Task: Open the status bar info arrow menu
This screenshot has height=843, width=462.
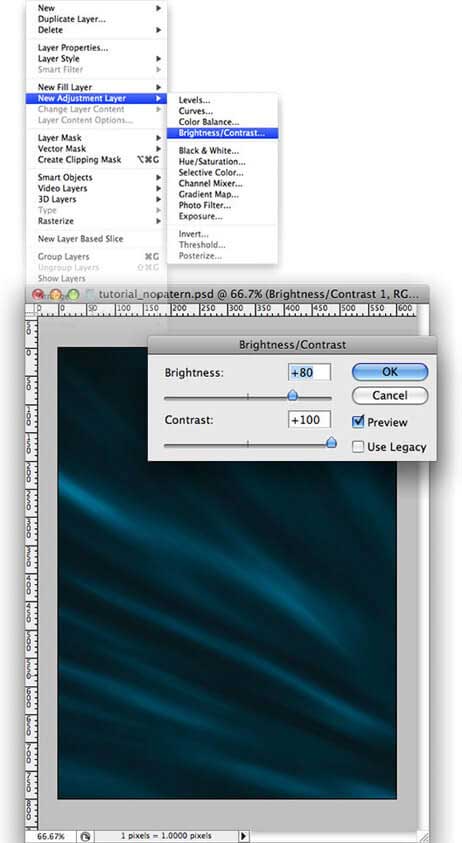Action: click(x=244, y=836)
